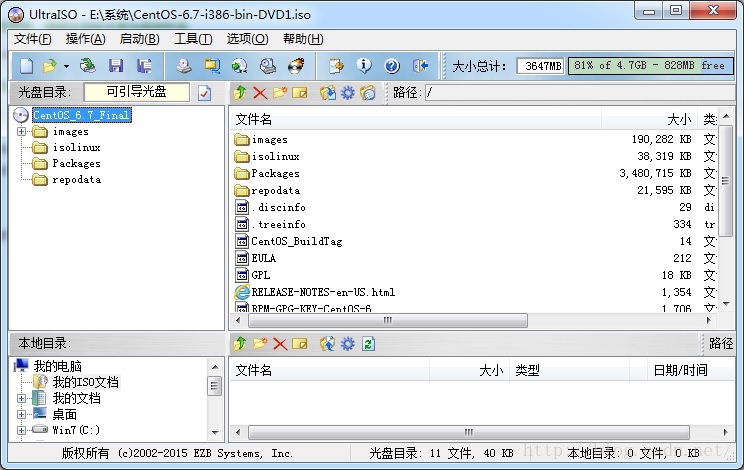Click the 可引导光盘 boot type field
The width and height of the screenshot is (744, 470).
click(136, 92)
